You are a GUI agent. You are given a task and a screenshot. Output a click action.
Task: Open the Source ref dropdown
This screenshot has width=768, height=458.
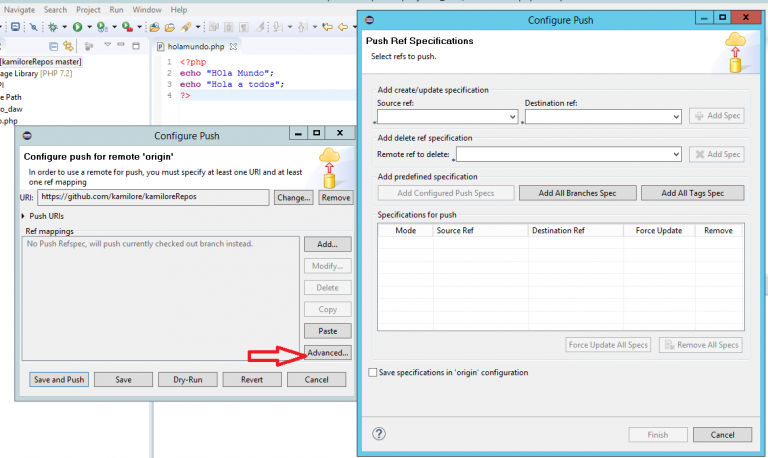tap(512, 117)
